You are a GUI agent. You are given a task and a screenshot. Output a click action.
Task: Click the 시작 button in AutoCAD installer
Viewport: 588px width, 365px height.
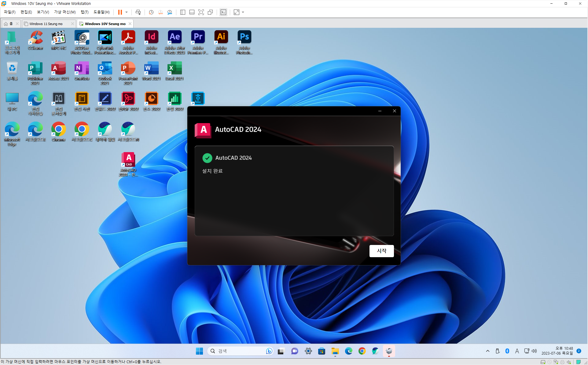pyautogui.click(x=381, y=251)
